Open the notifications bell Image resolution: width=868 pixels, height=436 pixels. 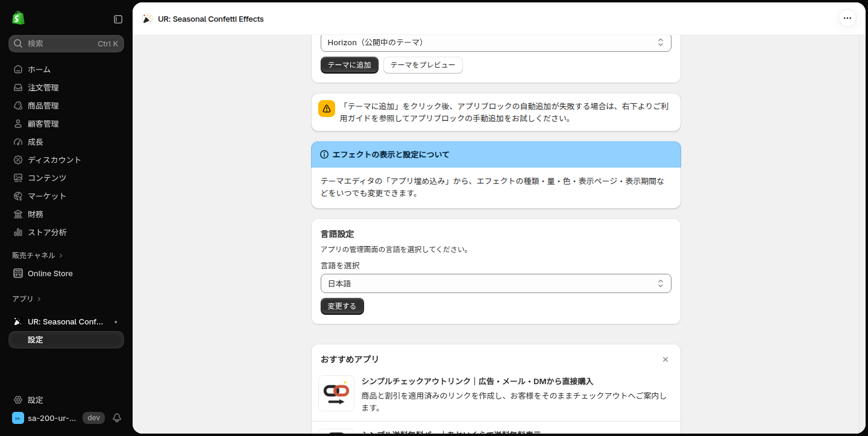117,418
